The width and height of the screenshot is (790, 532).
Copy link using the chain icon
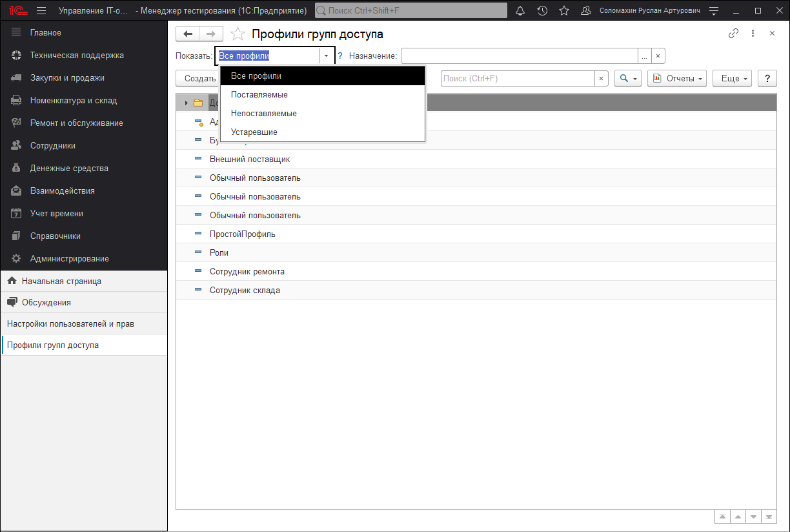(x=733, y=34)
